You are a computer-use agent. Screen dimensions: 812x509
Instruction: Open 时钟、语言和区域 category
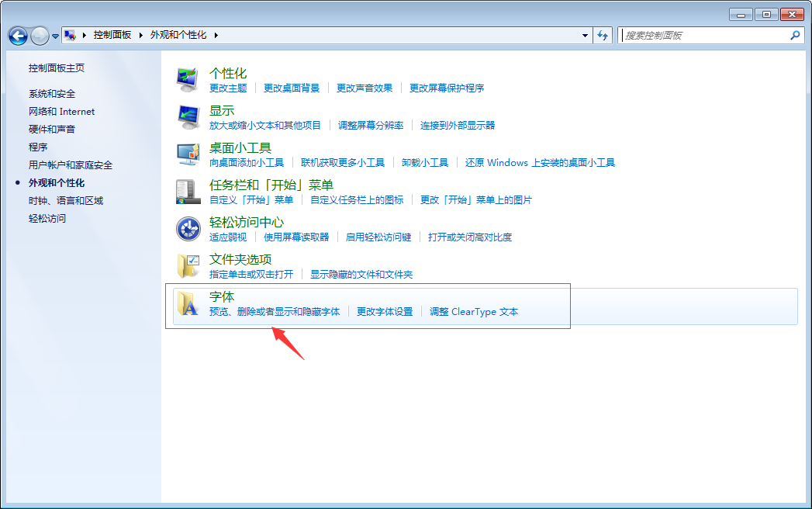[x=66, y=201]
